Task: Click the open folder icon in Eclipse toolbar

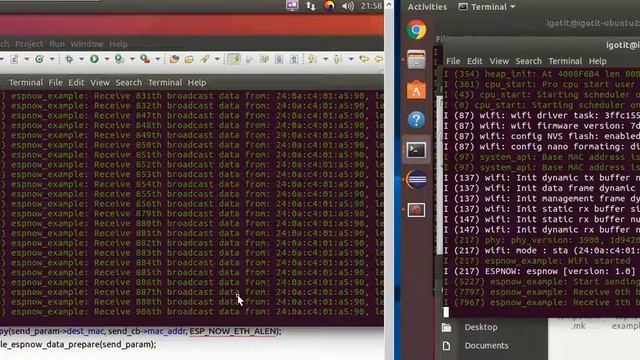Action: point(174,60)
